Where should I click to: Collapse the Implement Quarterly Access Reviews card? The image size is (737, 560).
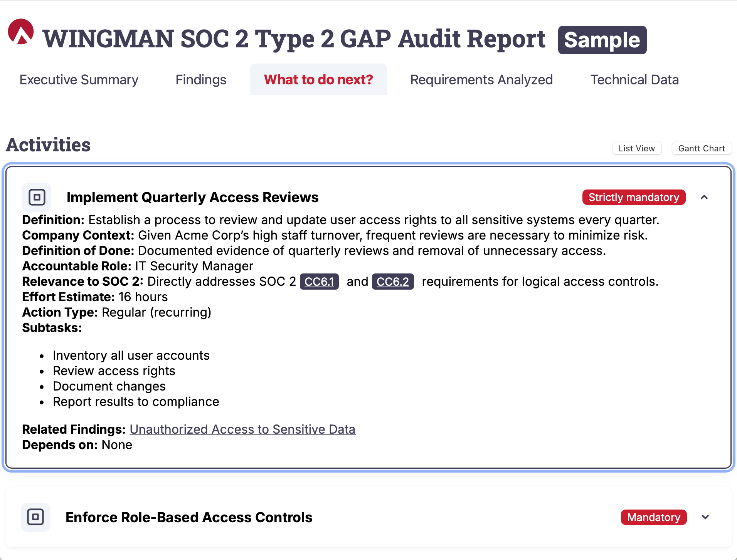click(704, 197)
